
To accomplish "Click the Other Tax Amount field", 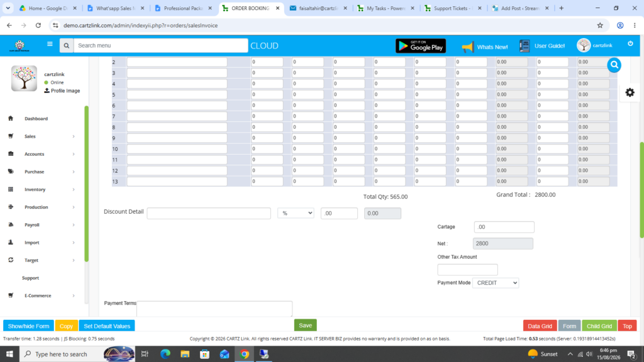I will [x=467, y=270].
